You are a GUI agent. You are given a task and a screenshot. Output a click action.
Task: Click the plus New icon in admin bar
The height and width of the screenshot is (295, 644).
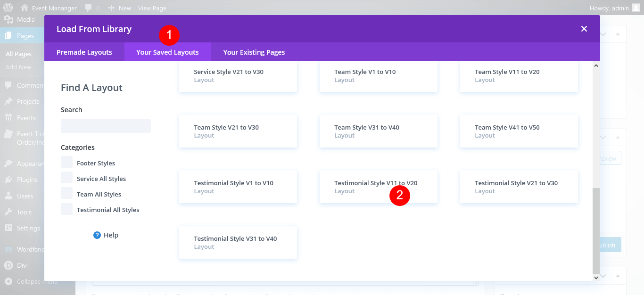click(x=111, y=8)
